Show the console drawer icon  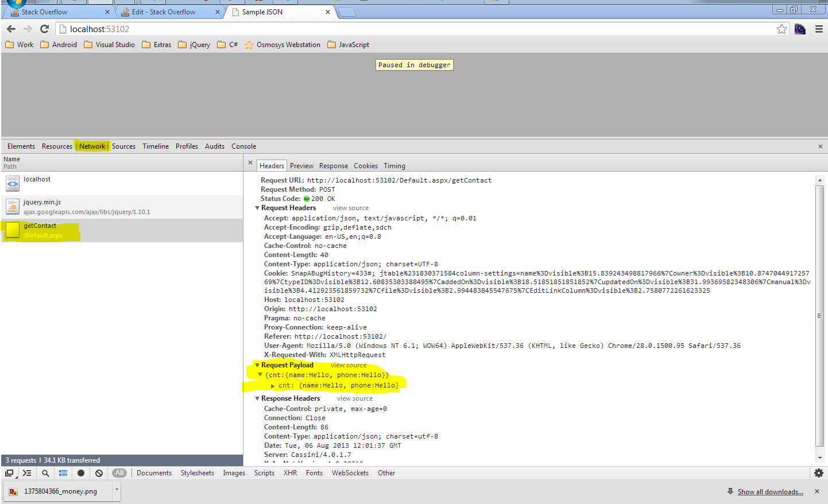(x=27, y=473)
